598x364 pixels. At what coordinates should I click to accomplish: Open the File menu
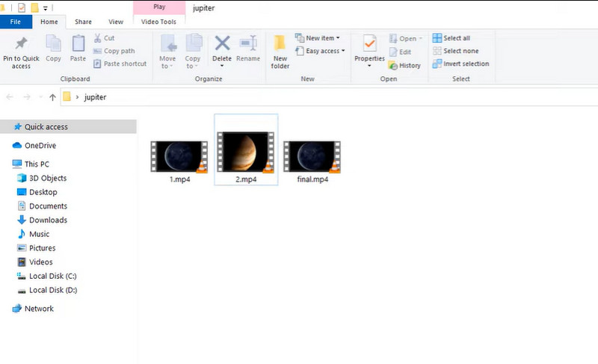point(16,22)
